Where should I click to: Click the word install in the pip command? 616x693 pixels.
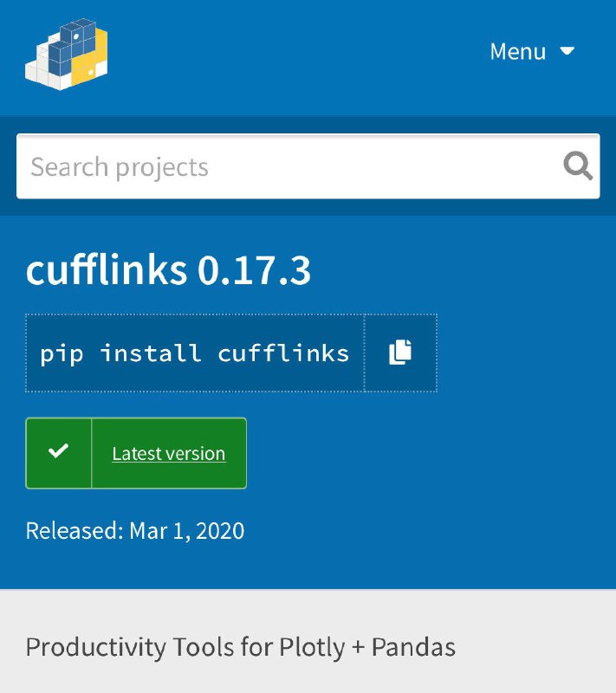click(x=151, y=353)
